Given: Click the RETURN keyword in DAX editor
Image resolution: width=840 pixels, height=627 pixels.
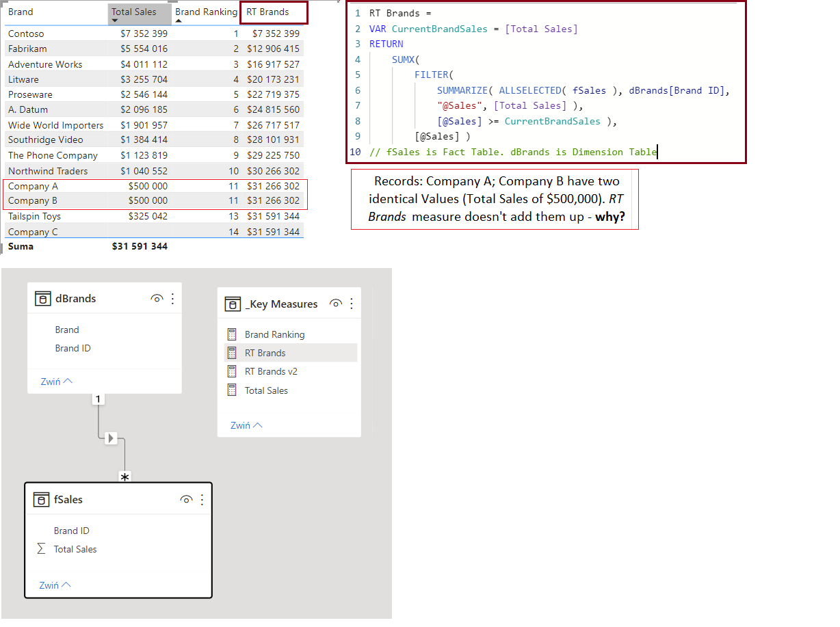Looking at the screenshot, I should [x=386, y=44].
